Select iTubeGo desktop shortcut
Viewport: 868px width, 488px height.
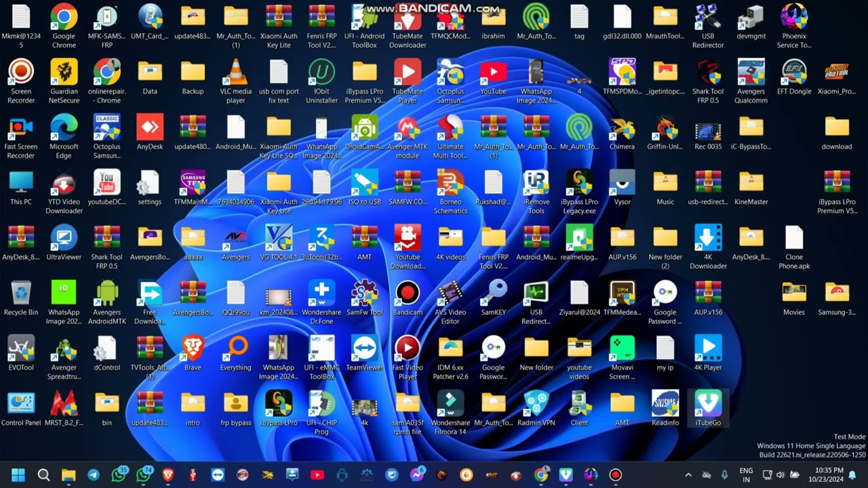point(708,409)
